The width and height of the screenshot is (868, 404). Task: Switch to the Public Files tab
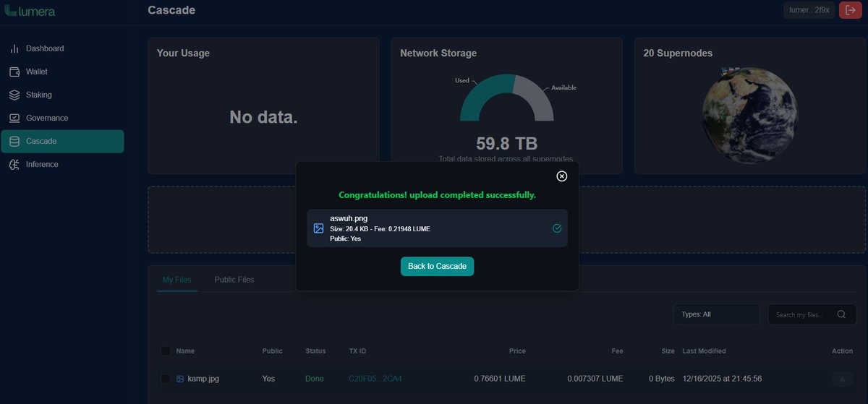[x=234, y=280]
